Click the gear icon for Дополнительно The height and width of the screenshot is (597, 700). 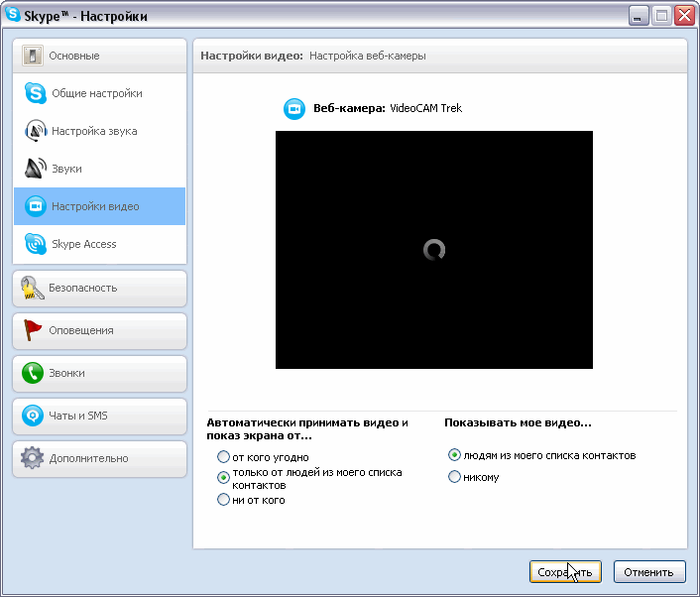32,458
